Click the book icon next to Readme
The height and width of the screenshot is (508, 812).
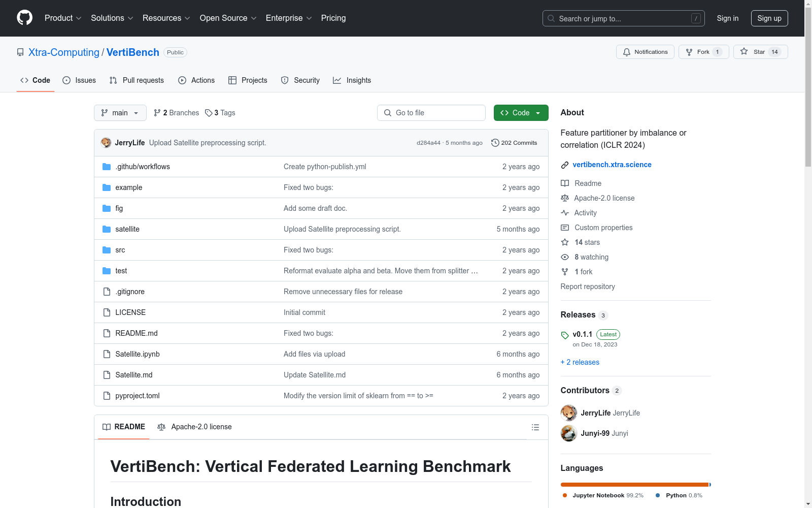[x=565, y=183]
